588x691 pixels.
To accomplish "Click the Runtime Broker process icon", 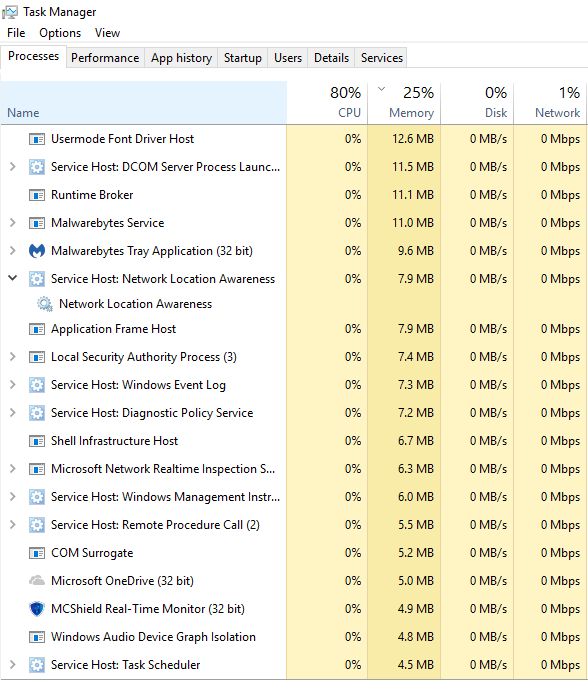I will [37, 195].
